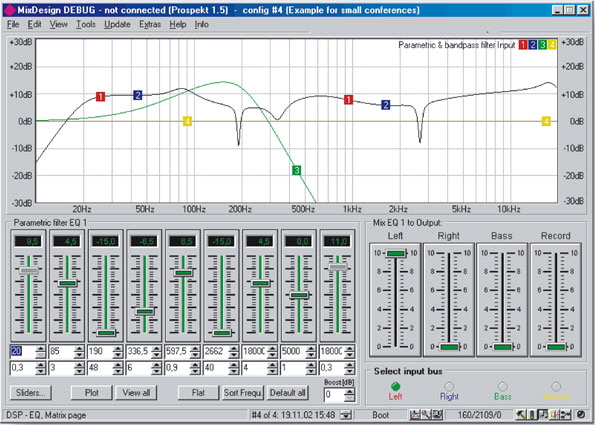Select red marker 1 near 20Hz on graph
The width and height of the screenshot is (595, 425).
coord(100,97)
